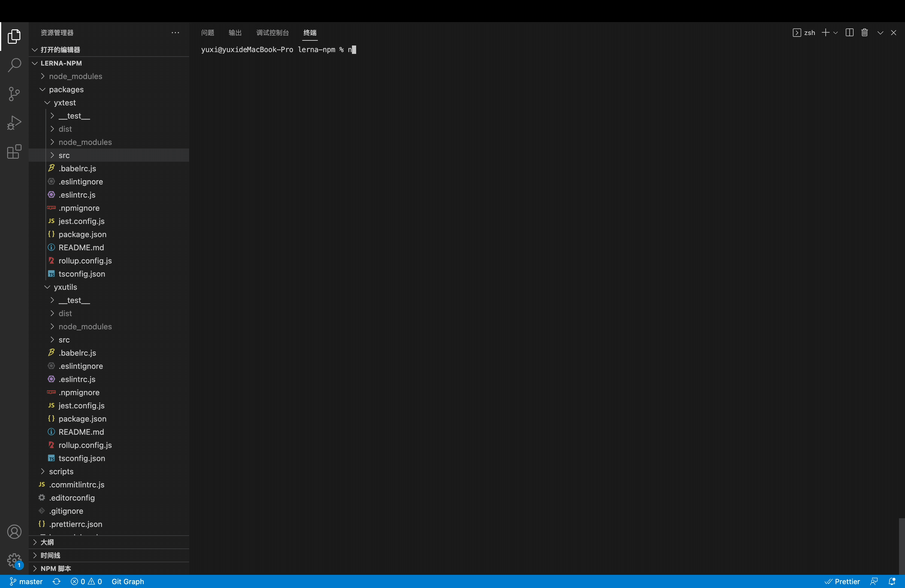Open the Accounts icon in activity bar

point(14,532)
